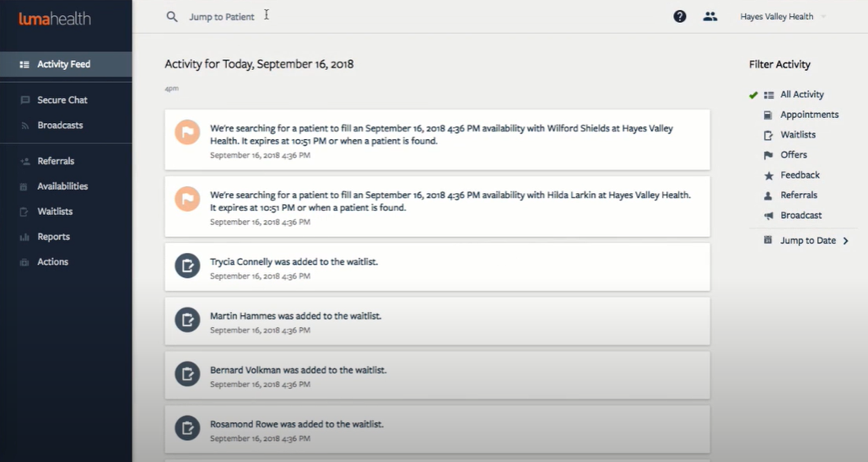Screen dimensions: 868x462
Task: Click the help question mark icon
Action: [x=679, y=16]
